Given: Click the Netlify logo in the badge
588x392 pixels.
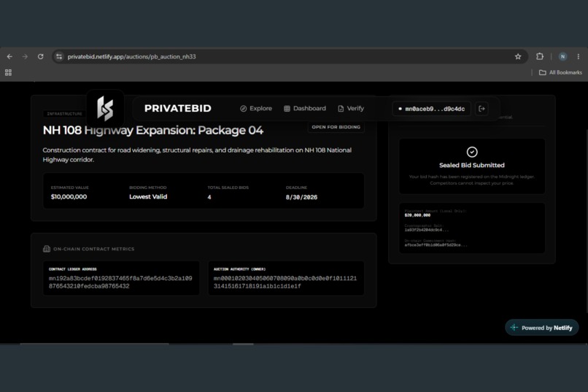Looking at the screenshot, I should [x=514, y=328].
